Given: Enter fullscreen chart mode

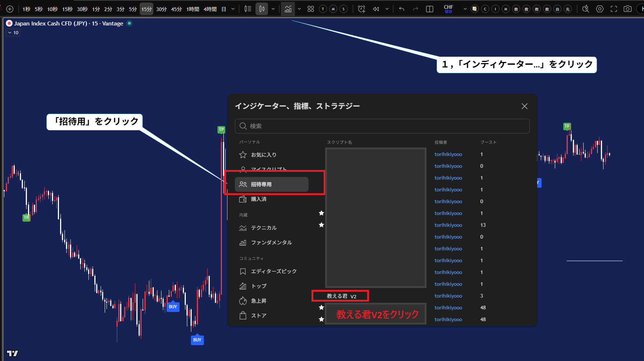Looking at the screenshot, I should point(613,9).
